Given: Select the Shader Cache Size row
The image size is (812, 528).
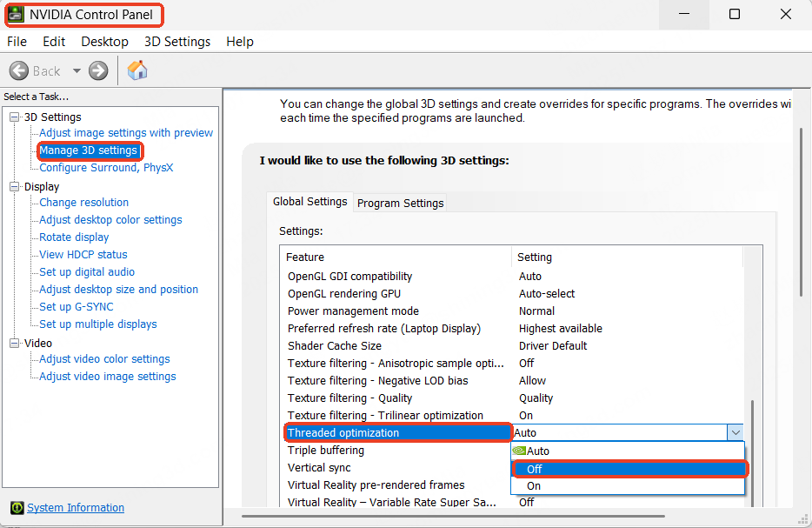Looking at the screenshot, I should tap(514, 345).
